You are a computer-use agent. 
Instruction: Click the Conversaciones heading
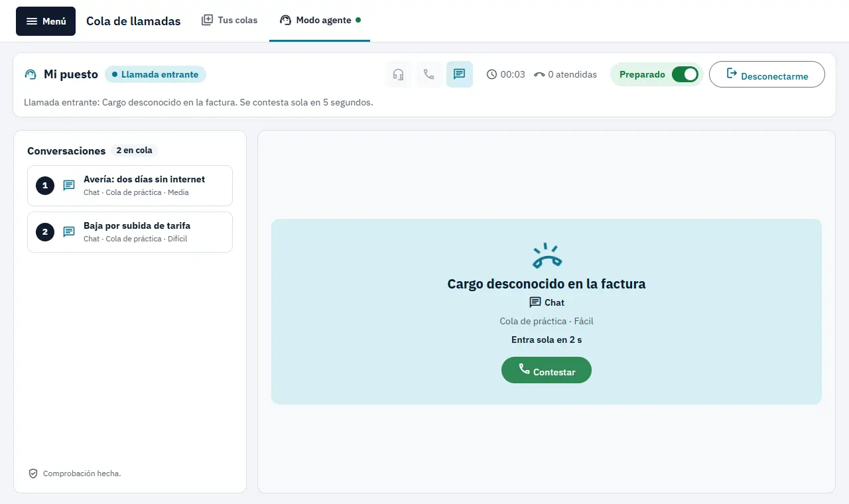pyautogui.click(x=66, y=151)
